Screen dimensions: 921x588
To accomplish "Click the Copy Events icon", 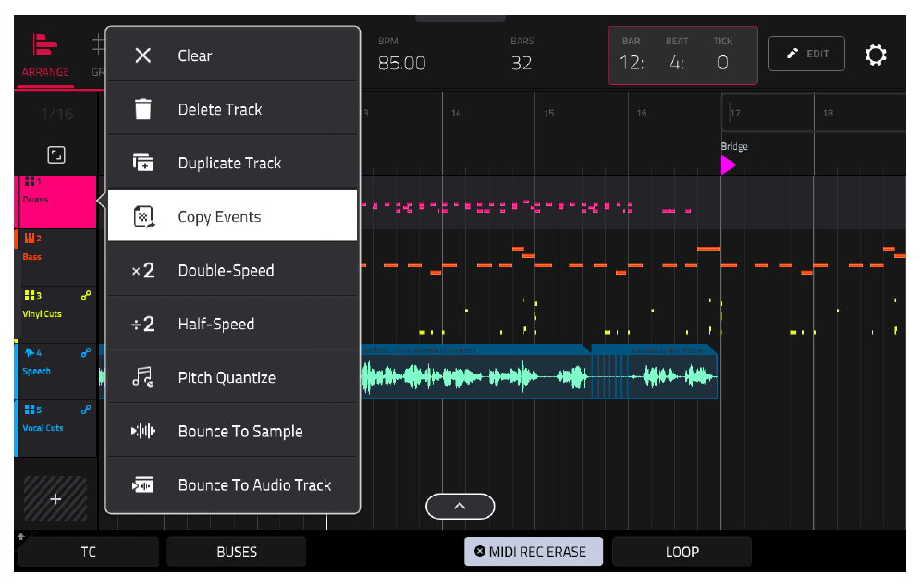I will tap(144, 216).
